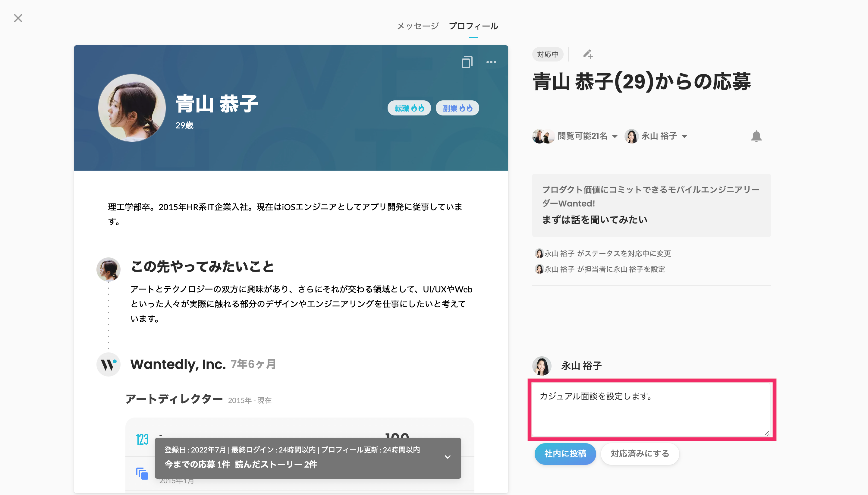Click the 副業 interest badge
The width and height of the screenshot is (868, 495).
(x=457, y=108)
